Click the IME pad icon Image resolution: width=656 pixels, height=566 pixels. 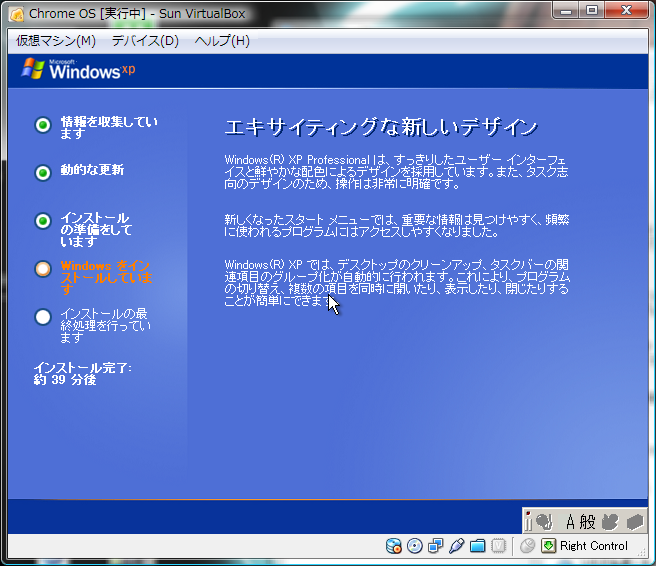click(x=610, y=522)
